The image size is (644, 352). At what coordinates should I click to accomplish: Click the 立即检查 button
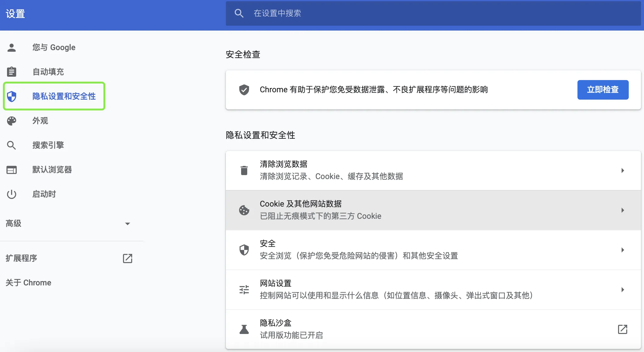click(x=603, y=90)
